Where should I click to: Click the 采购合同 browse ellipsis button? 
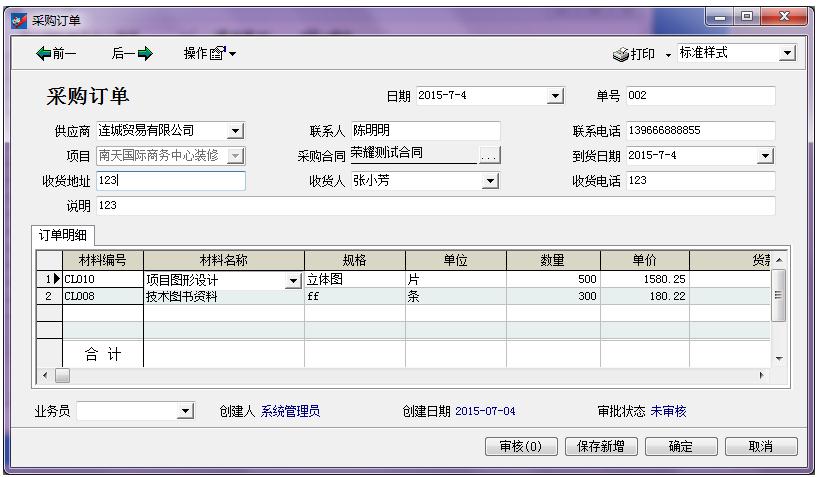pyautogui.click(x=488, y=155)
